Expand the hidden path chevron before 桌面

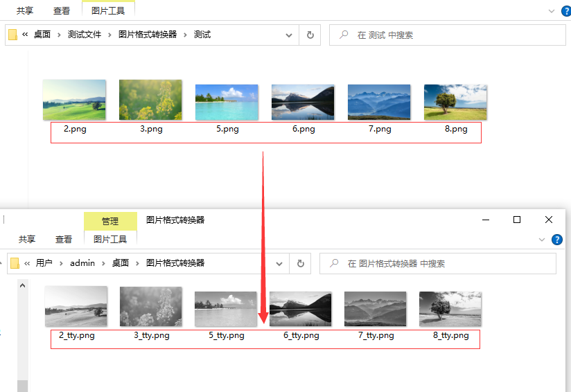25,35
